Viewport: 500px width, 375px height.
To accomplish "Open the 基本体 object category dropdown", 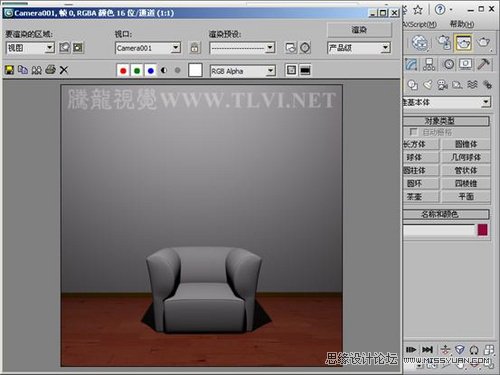I will click(x=447, y=102).
